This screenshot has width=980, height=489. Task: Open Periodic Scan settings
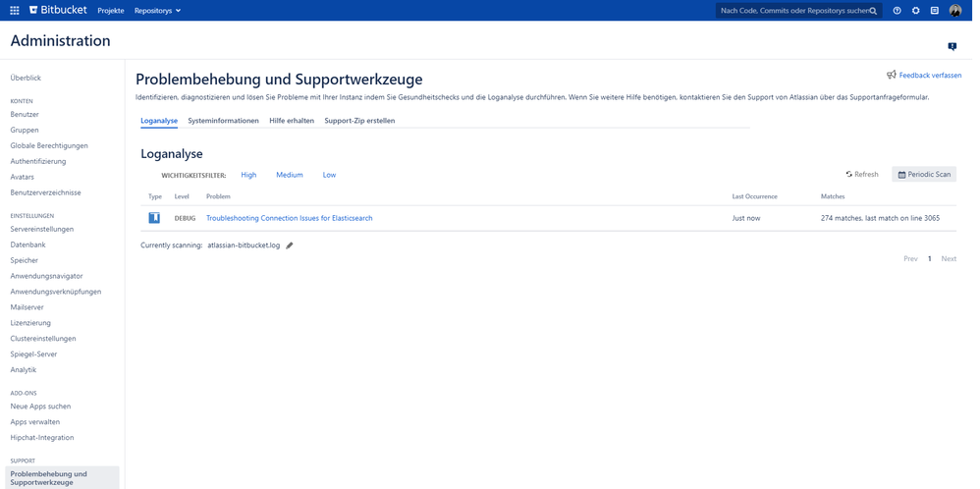pos(924,175)
